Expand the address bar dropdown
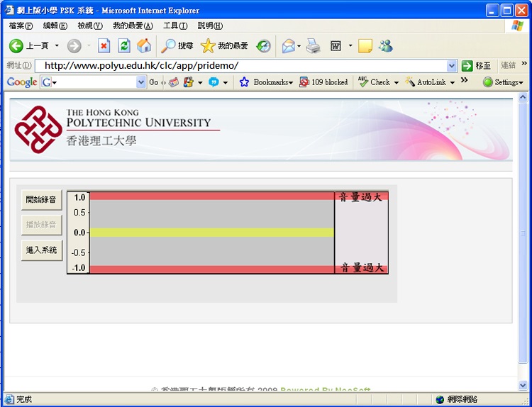 tap(452, 65)
